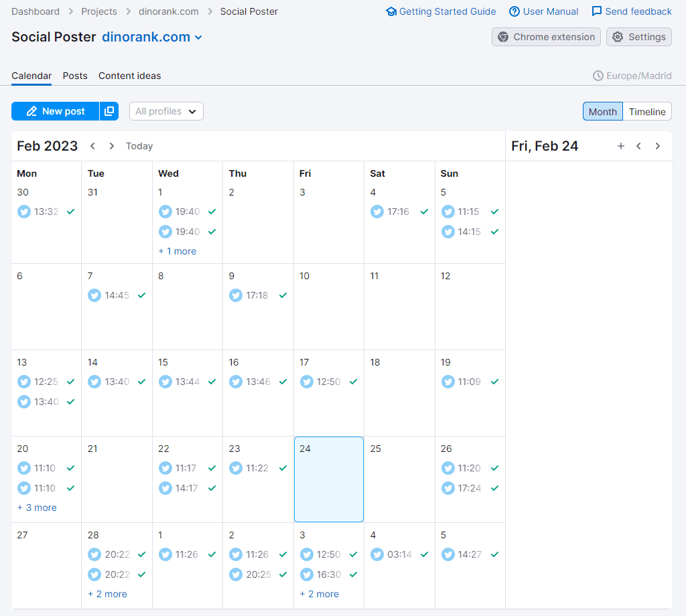Click dinorank.com breadcrumb
This screenshot has height=616, width=686.
[168, 11]
